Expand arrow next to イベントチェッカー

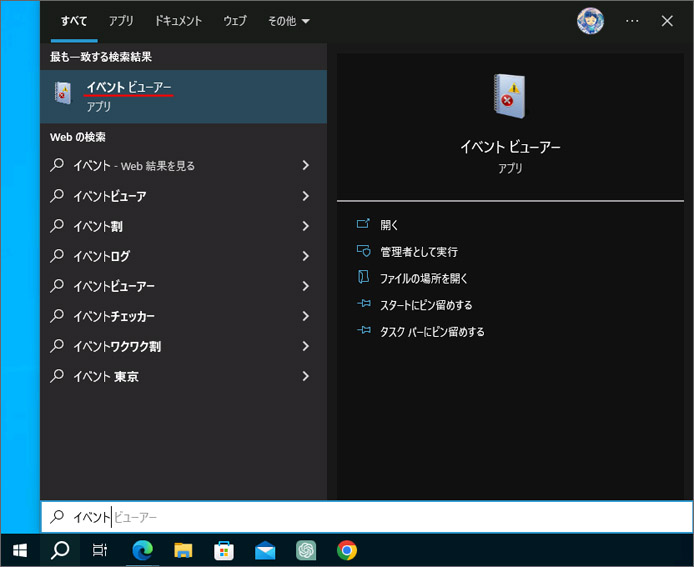(x=306, y=316)
